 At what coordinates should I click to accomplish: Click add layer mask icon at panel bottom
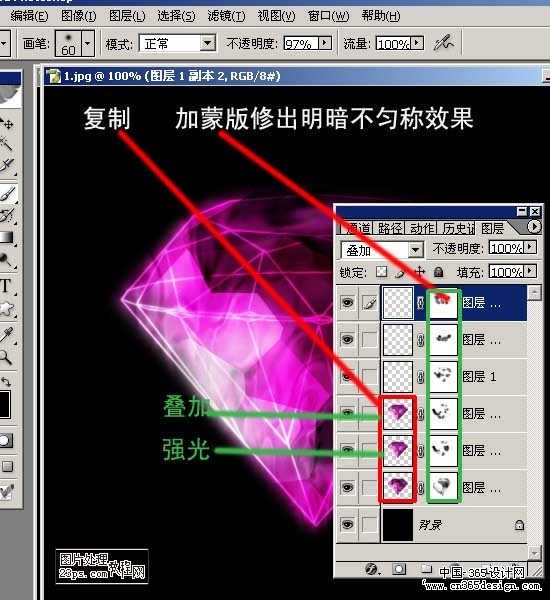pos(399,569)
